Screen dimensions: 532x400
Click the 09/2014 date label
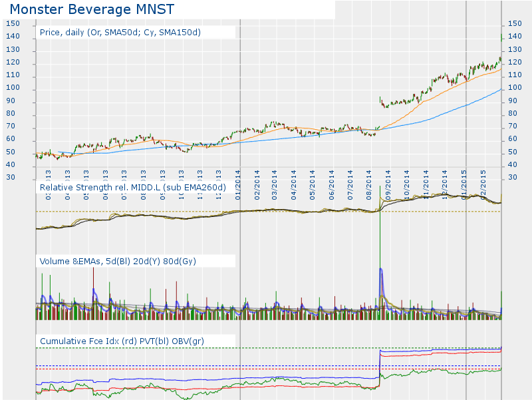[388, 185]
